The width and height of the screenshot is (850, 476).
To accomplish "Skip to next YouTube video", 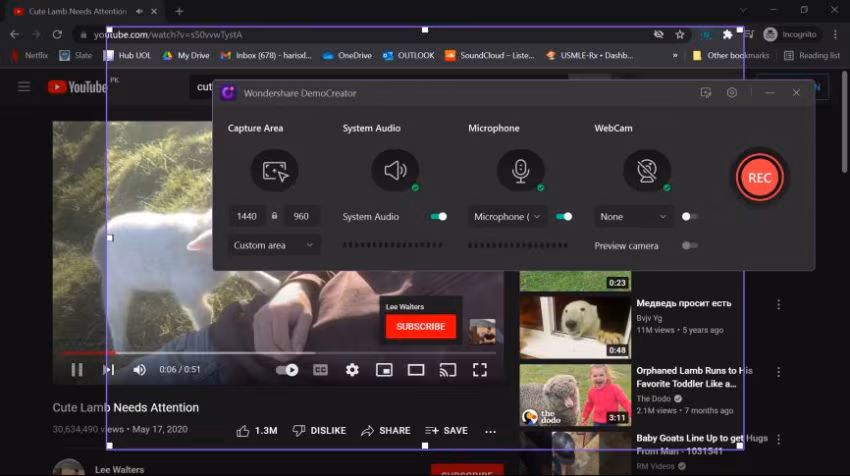I will pyautogui.click(x=108, y=370).
